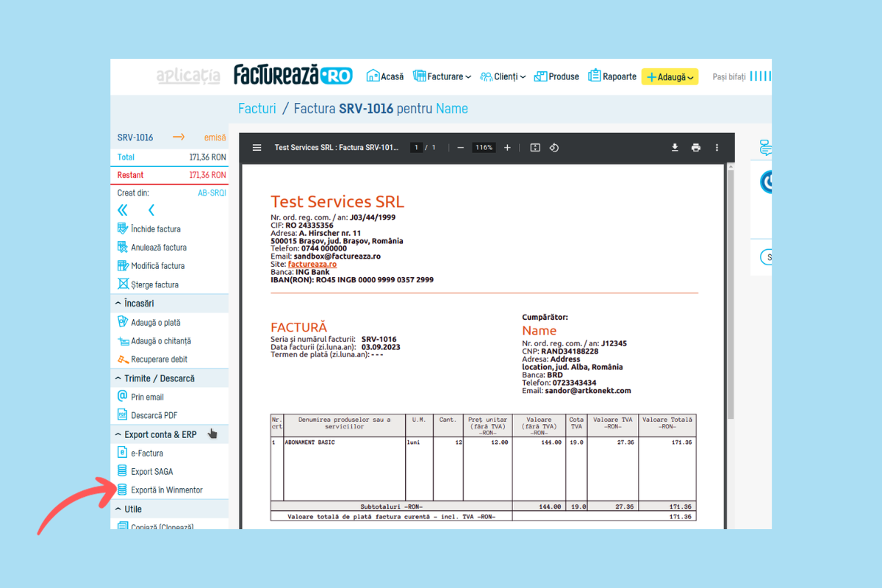
Task: Open the Rapoarte menu item
Action: [612, 76]
